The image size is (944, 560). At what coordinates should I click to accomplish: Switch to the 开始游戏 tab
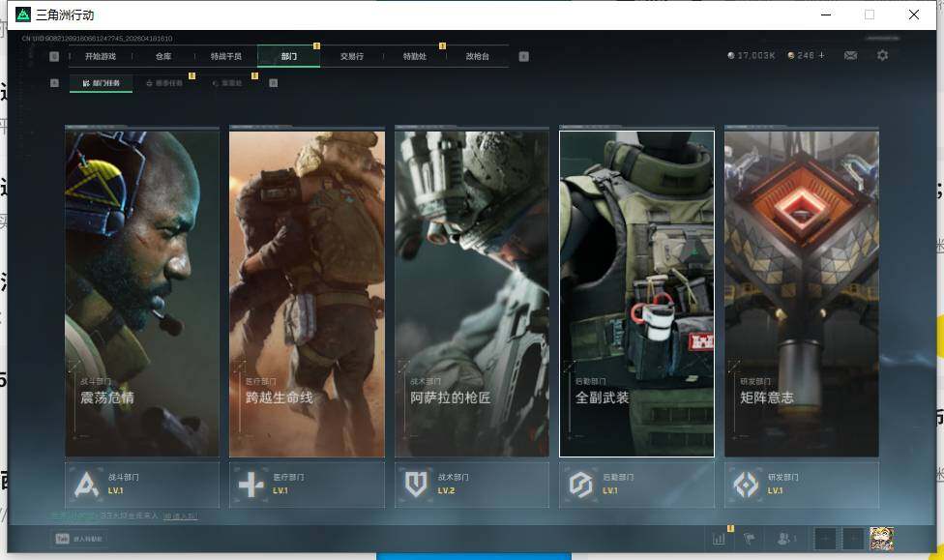coord(101,56)
